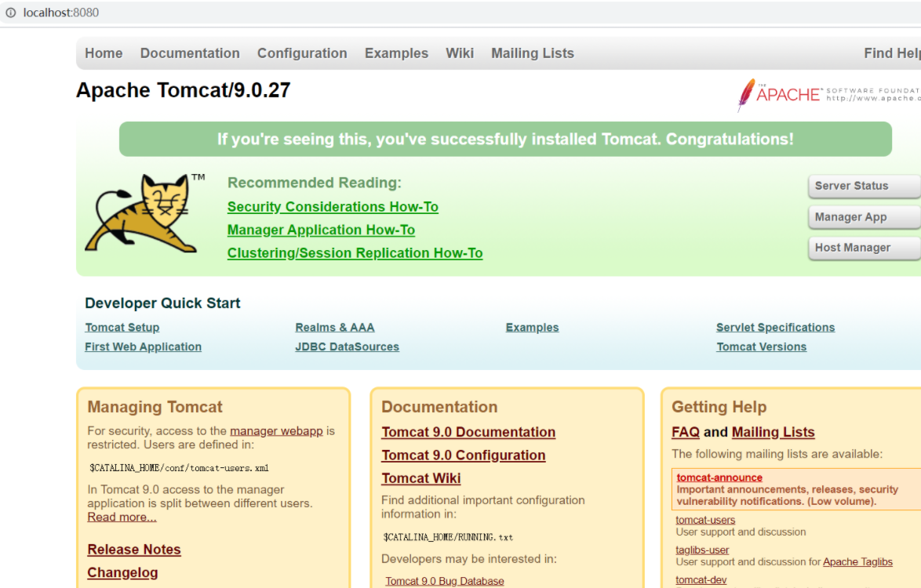
Task: Click the Developer Quick Start heading
Action: point(162,303)
